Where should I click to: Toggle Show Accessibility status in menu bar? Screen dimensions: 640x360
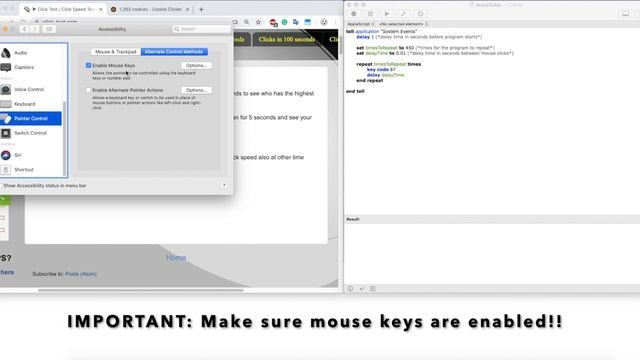click(x=2, y=186)
